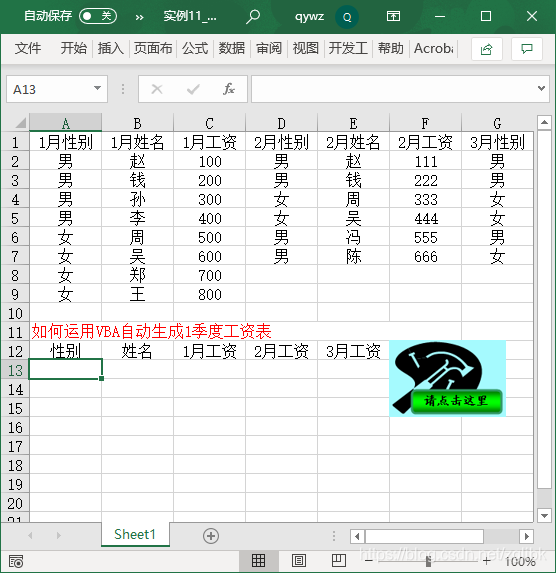The height and width of the screenshot is (573, 556).
Task: Click the zoom out minus button
Action: point(369,561)
